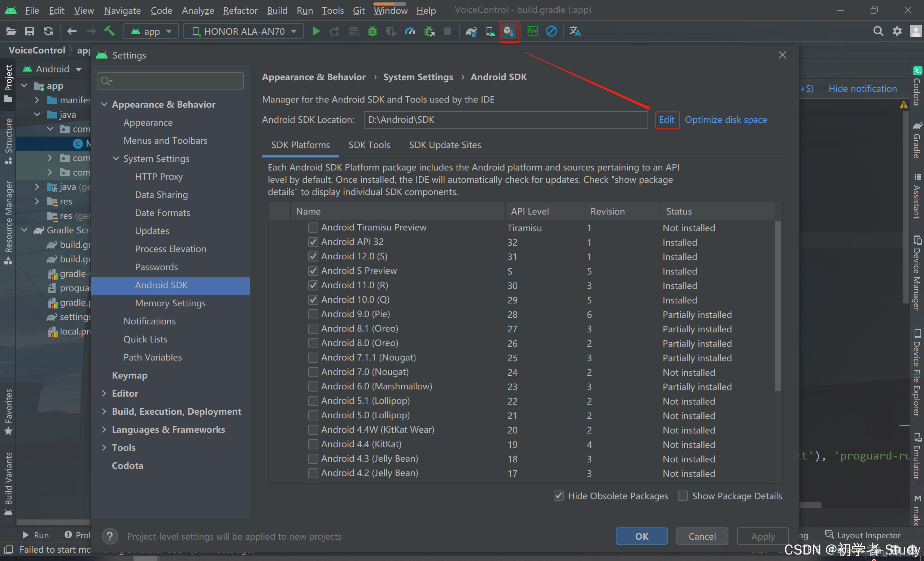This screenshot has height=561, width=924.
Task: Expand the Editor settings section
Action: (104, 393)
